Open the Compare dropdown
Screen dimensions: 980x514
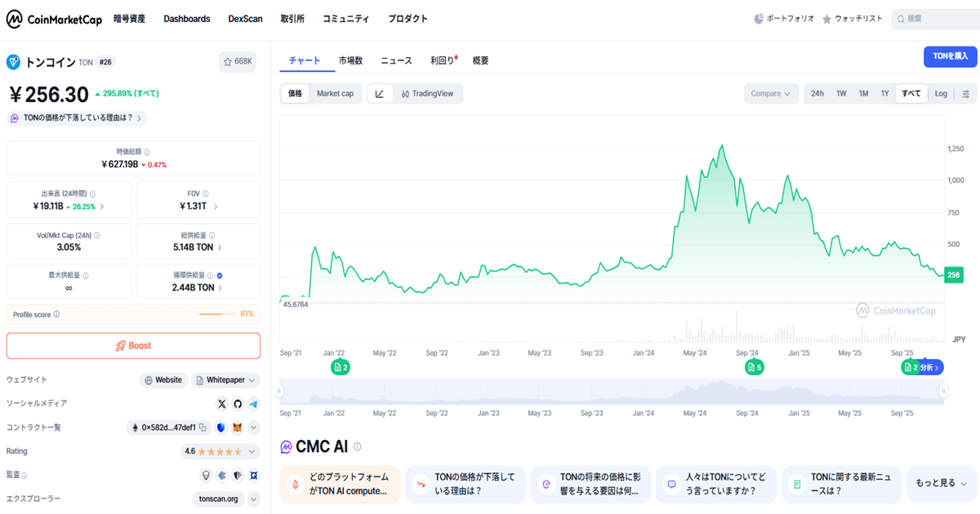coord(770,94)
